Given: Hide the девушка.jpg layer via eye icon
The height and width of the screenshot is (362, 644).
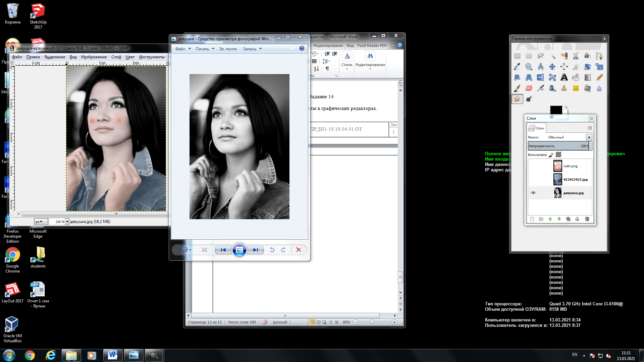Looking at the screenshot, I should [533, 193].
